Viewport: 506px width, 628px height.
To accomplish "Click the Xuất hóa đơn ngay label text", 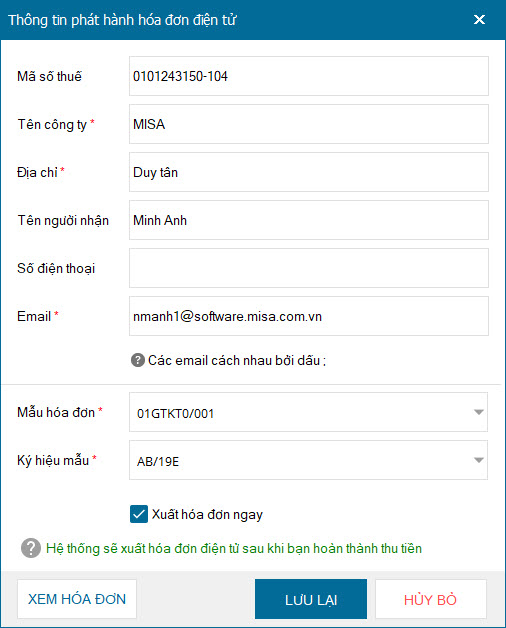I will coord(207,514).
